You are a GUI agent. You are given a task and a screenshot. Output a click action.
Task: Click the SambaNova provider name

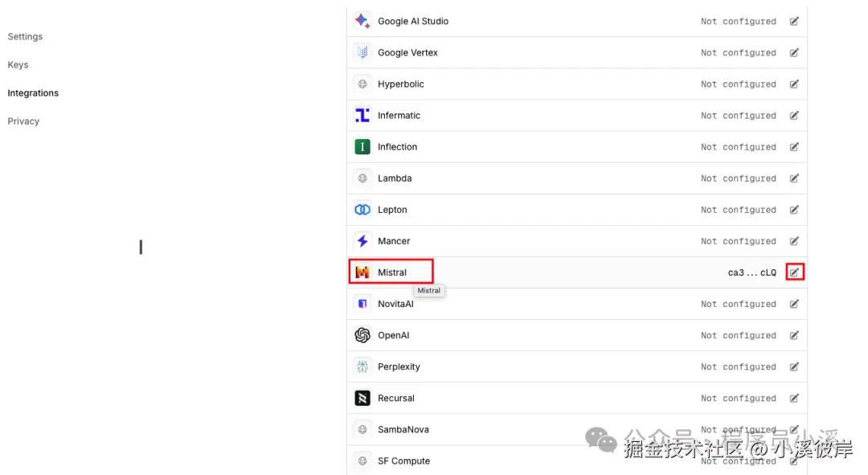tap(403, 430)
